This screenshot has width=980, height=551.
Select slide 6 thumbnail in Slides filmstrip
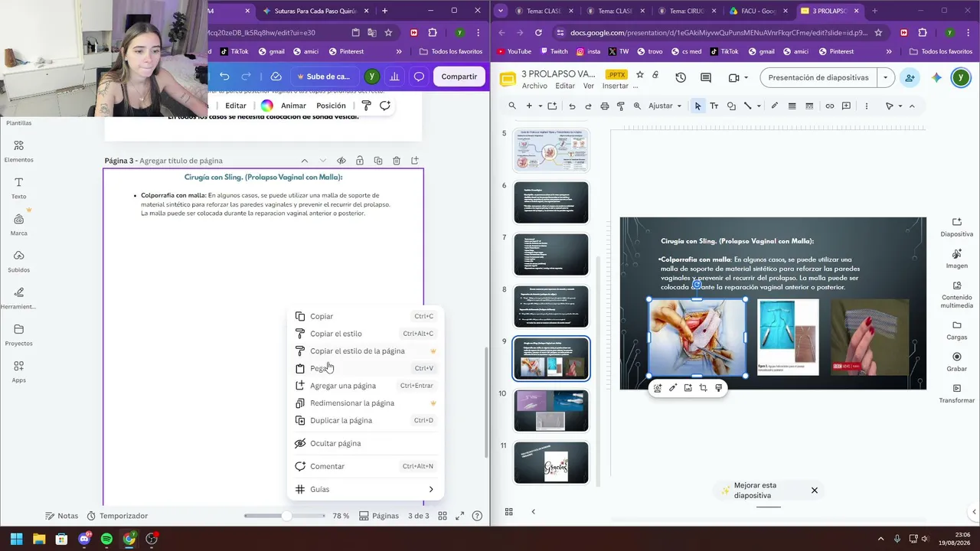551,202
